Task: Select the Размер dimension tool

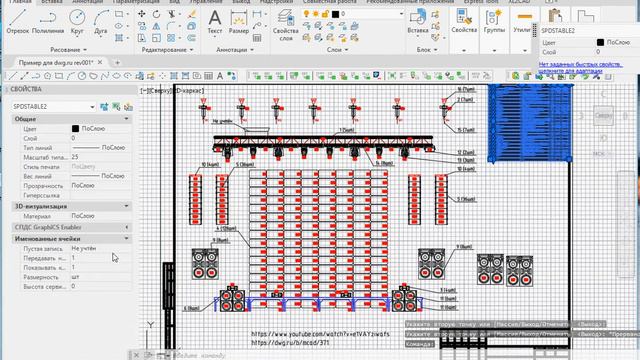Action: point(238,22)
